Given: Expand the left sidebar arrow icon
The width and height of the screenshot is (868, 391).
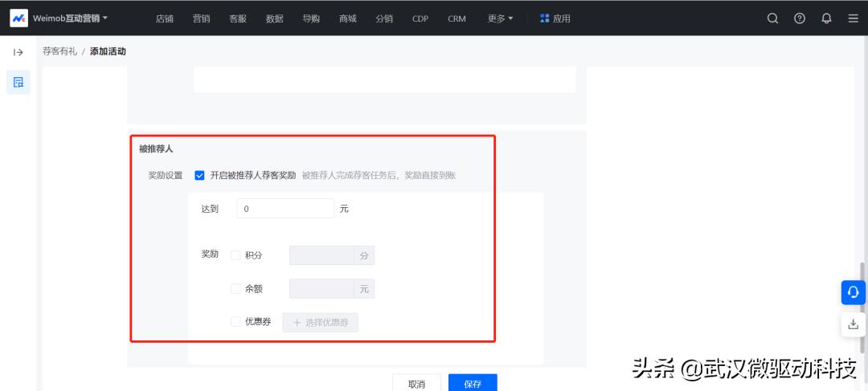Looking at the screenshot, I should click(18, 52).
